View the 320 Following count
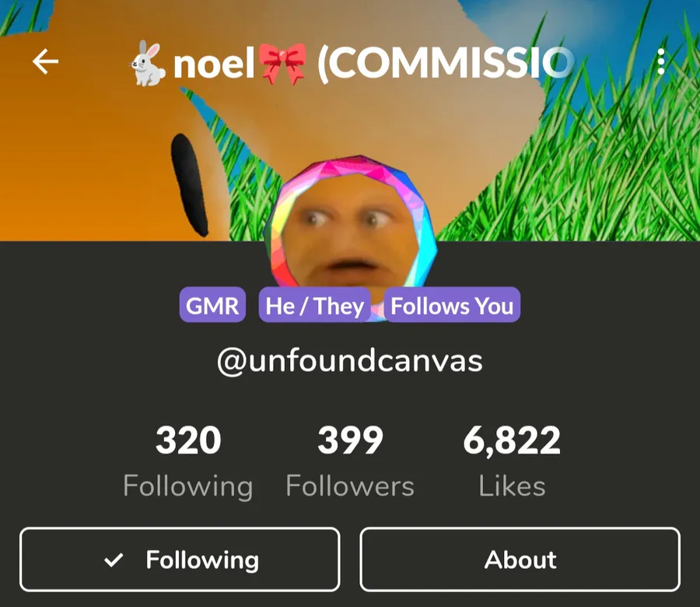The image size is (700, 607). tap(188, 440)
